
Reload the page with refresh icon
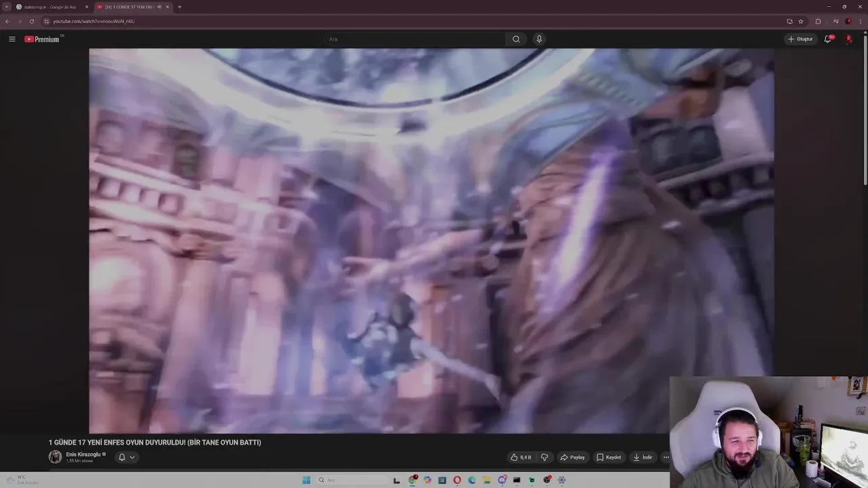[x=32, y=21]
